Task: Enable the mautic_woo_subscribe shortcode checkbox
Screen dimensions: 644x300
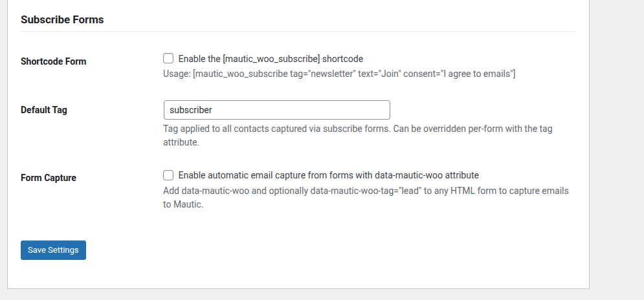Action: click(x=168, y=58)
